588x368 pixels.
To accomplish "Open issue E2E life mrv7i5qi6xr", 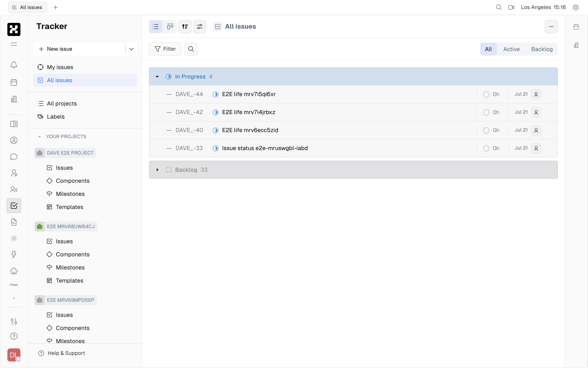I will coord(249,94).
